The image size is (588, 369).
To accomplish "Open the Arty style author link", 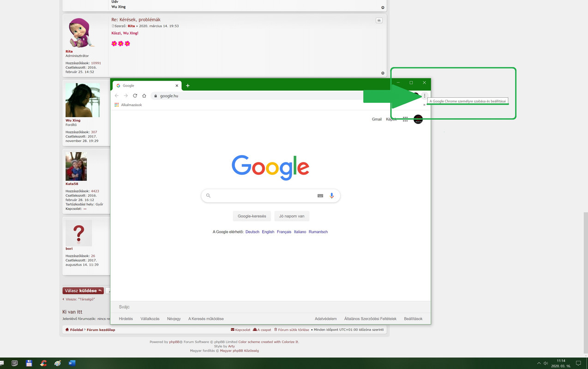I will tap(231, 346).
